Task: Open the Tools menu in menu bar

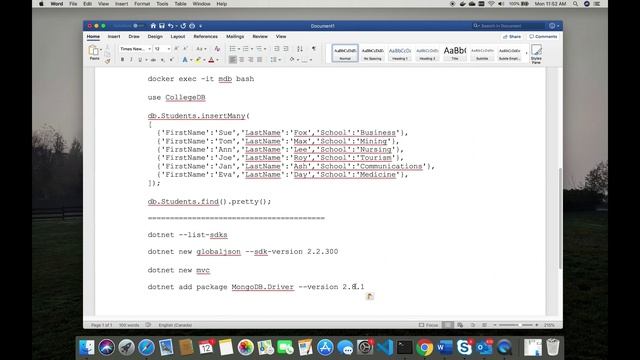Action: click(x=162, y=4)
